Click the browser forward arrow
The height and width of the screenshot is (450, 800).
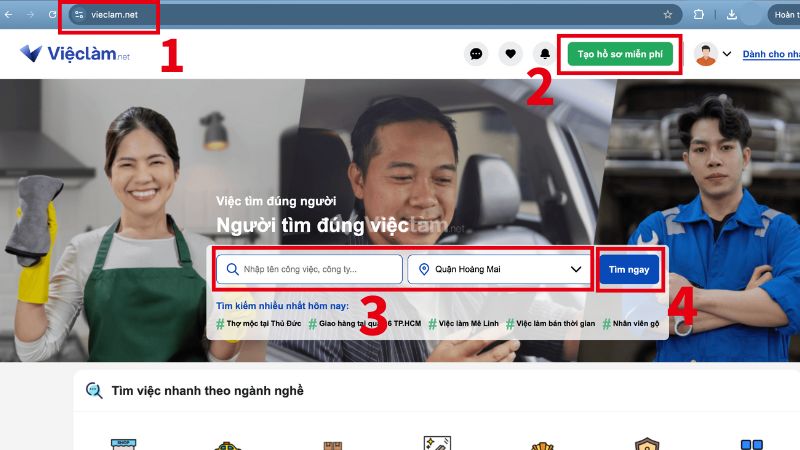coord(30,14)
